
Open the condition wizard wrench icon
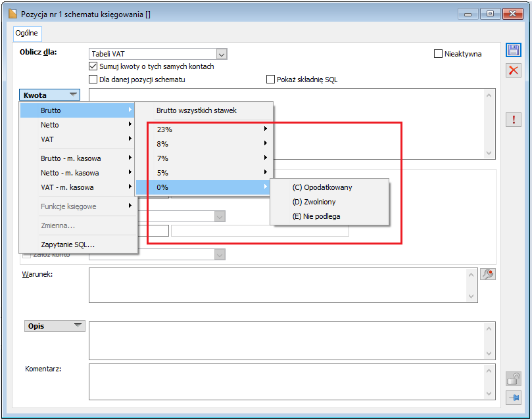tap(488, 274)
